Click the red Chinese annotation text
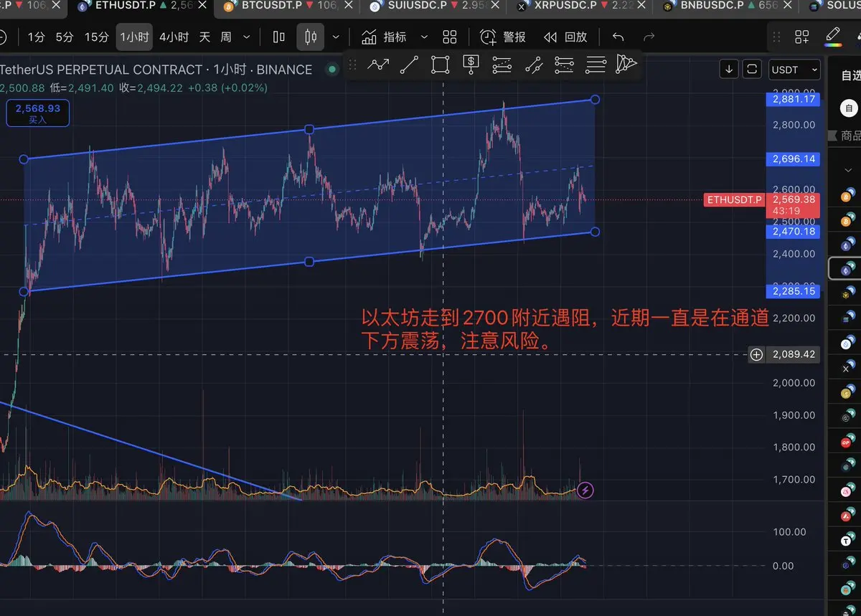 (567, 329)
